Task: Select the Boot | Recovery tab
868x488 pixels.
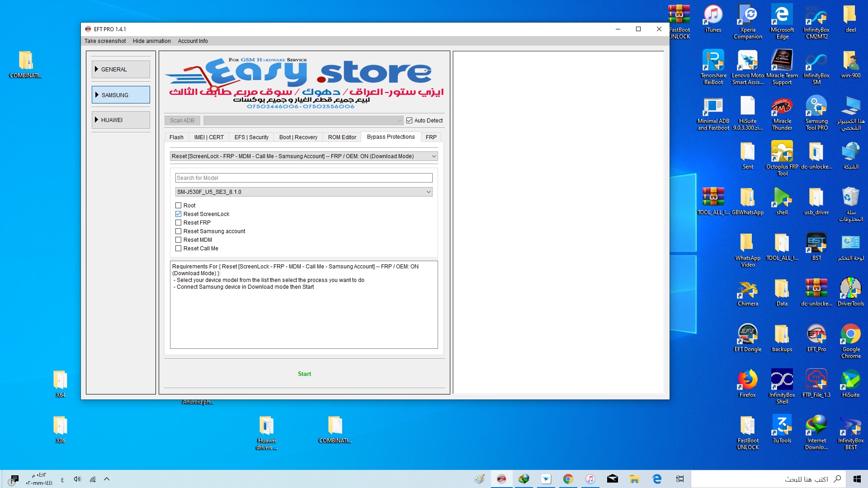Action: pyautogui.click(x=298, y=137)
